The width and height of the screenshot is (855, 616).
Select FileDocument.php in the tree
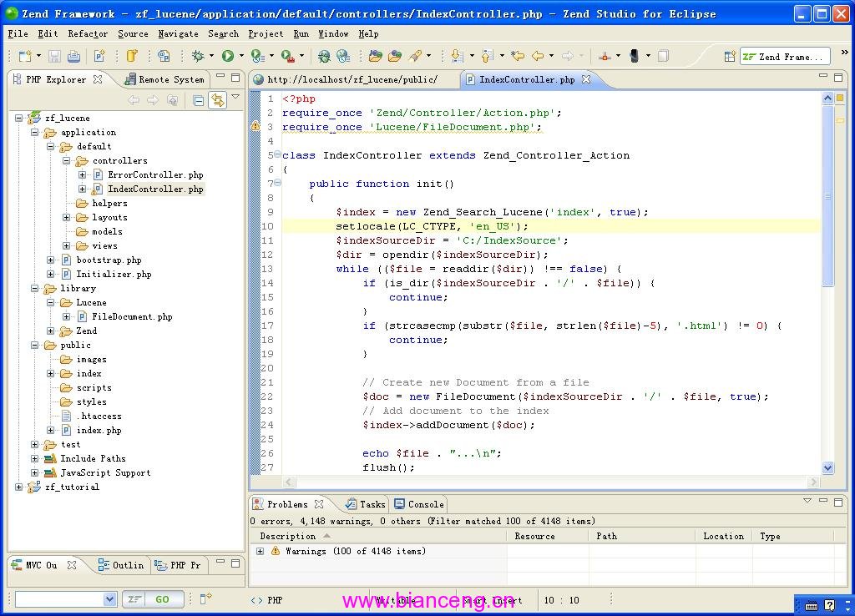click(x=131, y=316)
